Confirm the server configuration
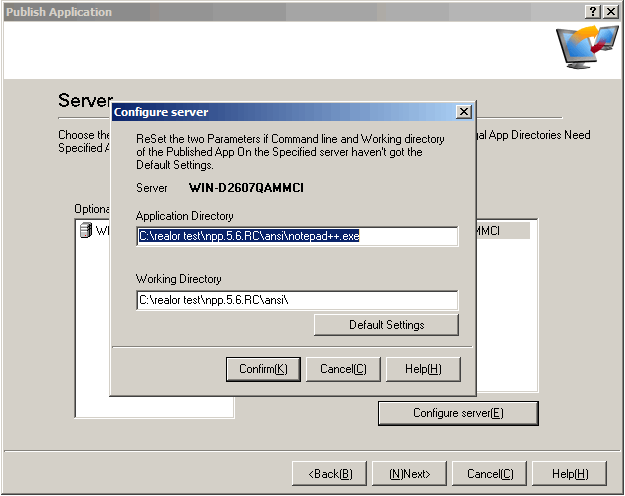Image resolution: width=625 pixels, height=496 pixels. (263, 369)
